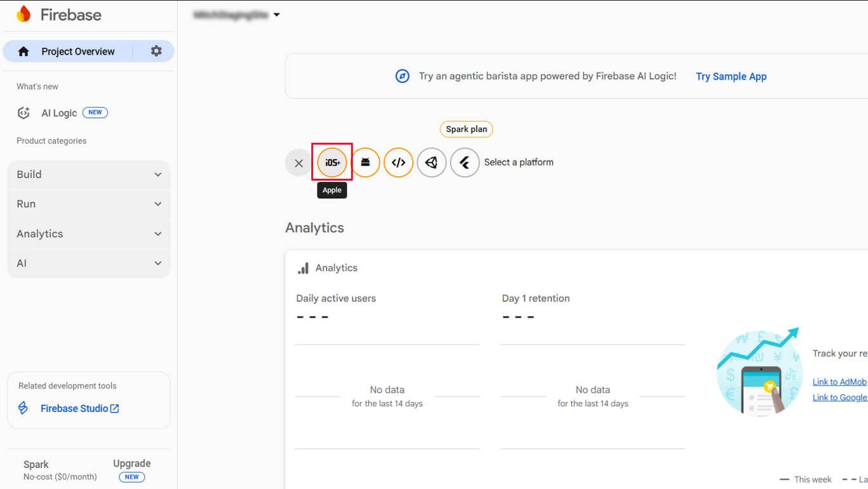The height and width of the screenshot is (489, 868).
Task: Expand the Analytics product category
Action: (89, 234)
